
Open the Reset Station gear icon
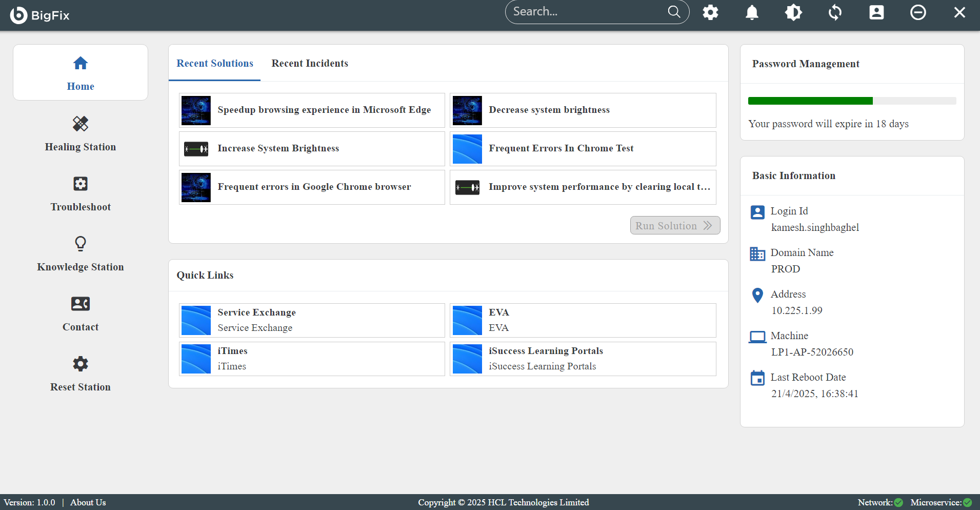tap(81, 364)
